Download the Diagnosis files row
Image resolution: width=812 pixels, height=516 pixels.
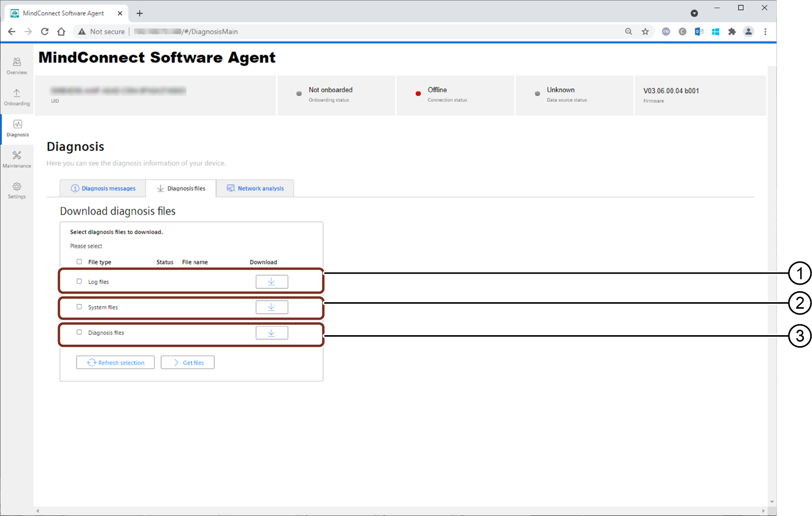271,333
